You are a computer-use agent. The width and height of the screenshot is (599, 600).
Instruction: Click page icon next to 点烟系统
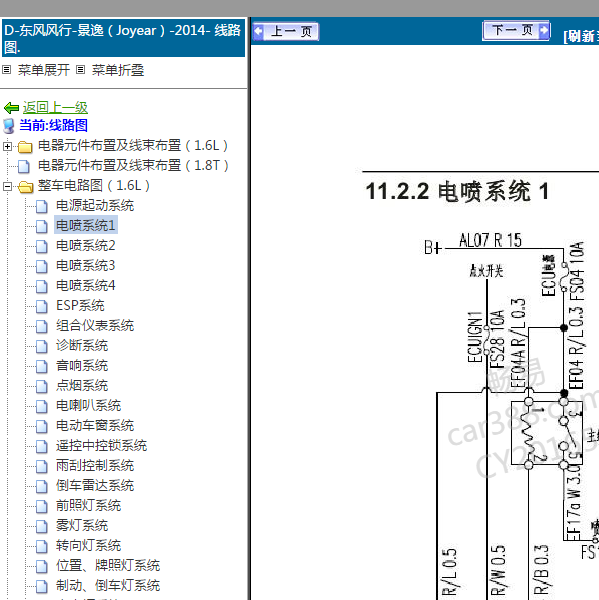click(42, 386)
